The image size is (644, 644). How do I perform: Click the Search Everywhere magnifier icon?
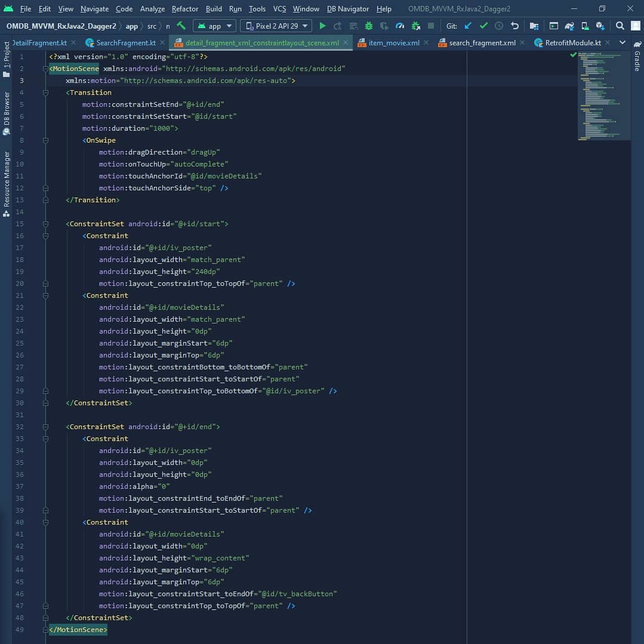(x=620, y=26)
